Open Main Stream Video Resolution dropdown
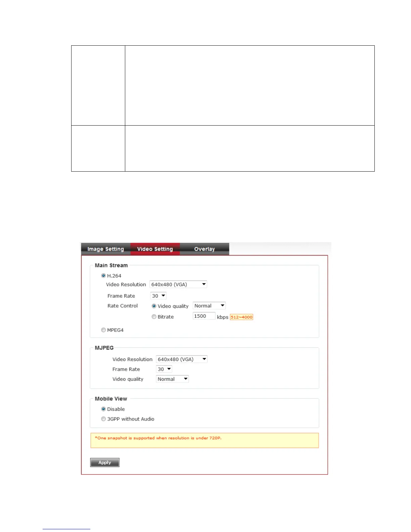The width and height of the screenshot is (411, 532). tap(178, 284)
